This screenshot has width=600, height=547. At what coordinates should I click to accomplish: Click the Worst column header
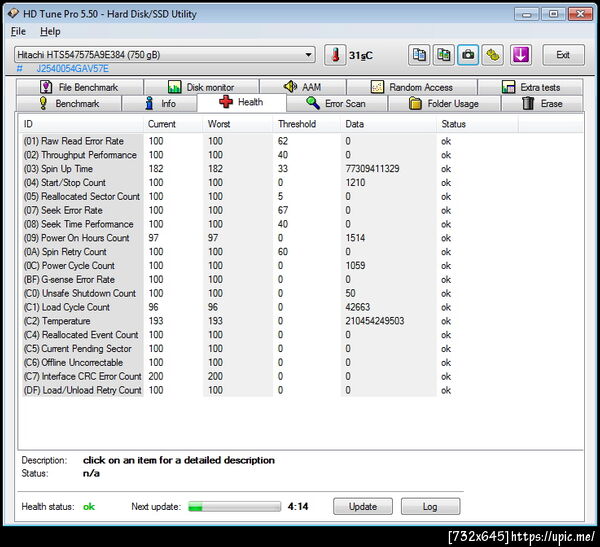tap(238, 124)
